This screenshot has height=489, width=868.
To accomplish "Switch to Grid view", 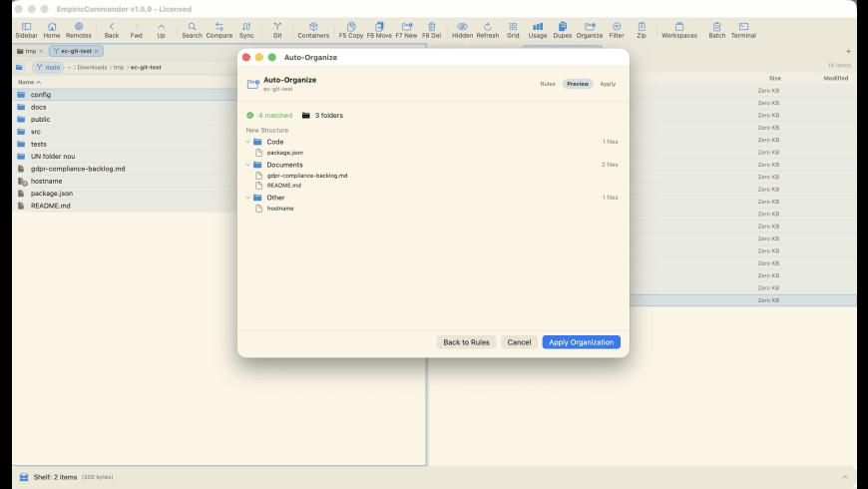I will point(513,31).
